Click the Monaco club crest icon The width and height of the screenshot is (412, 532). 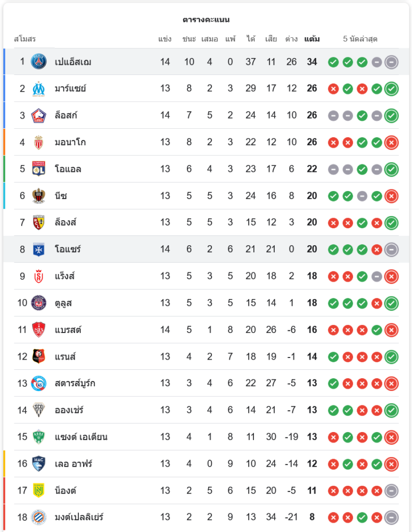pyautogui.click(x=38, y=142)
